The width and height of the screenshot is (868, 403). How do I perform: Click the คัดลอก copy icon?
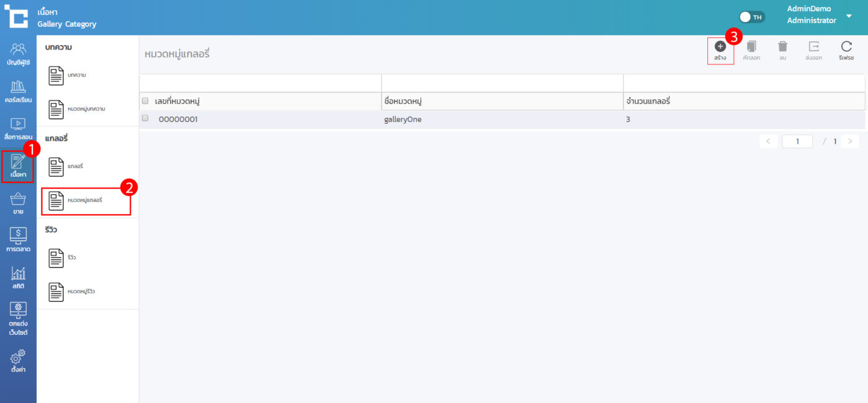[x=751, y=46]
